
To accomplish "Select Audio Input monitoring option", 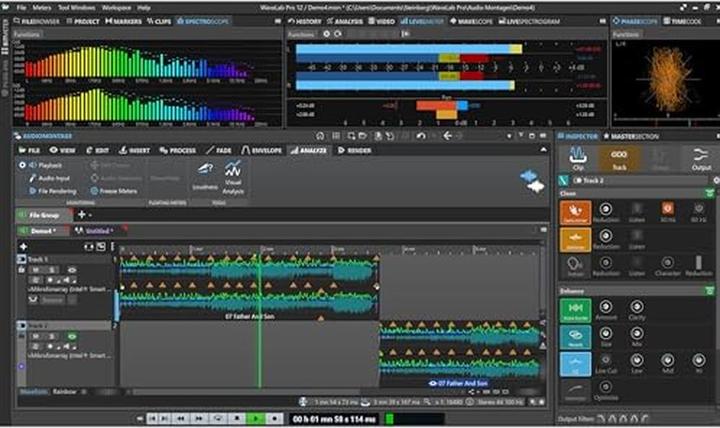I will tap(50, 178).
